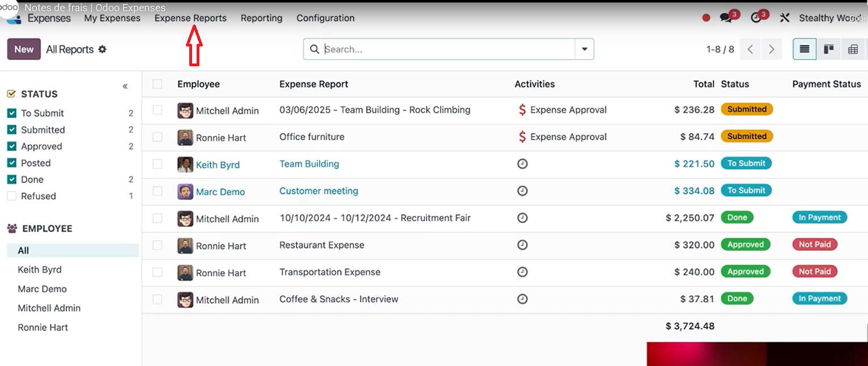868x366 pixels.
Task: Click the wrench debug tools icon
Action: (785, 18)
